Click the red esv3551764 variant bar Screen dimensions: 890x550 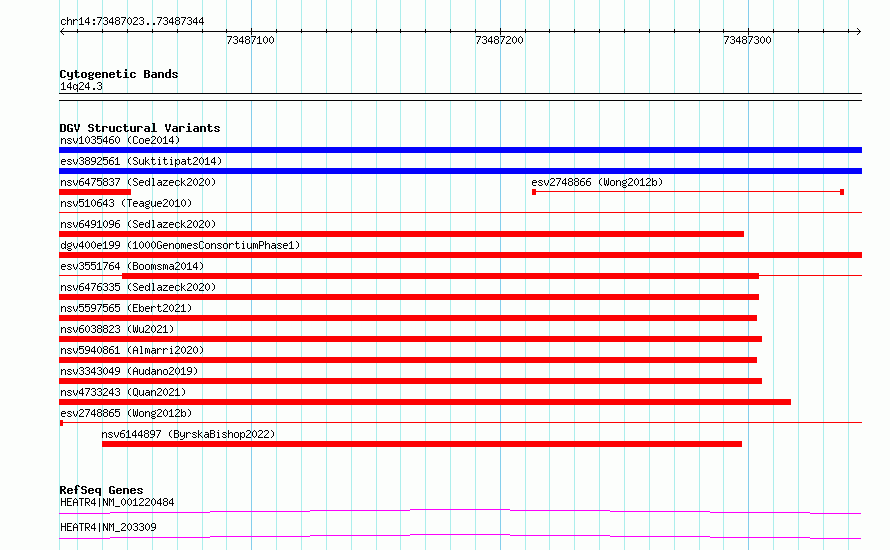[x=440, y=276]
